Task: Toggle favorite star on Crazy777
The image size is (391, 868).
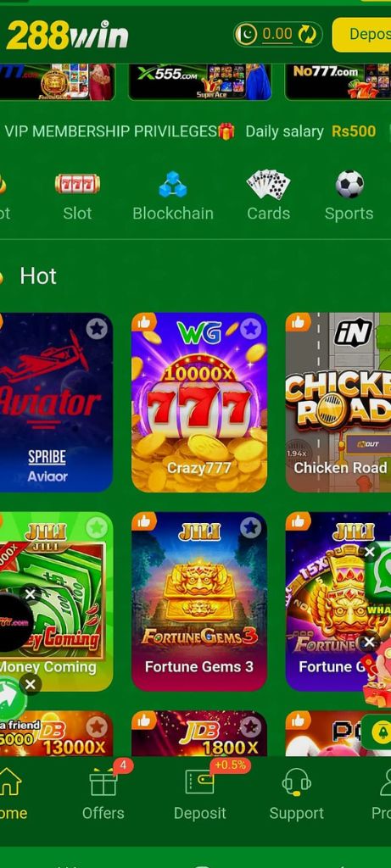Action: coord(251,329)
